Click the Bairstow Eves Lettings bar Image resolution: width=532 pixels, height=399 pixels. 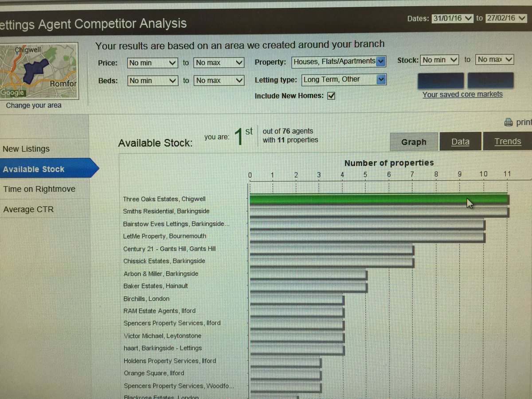368,224
